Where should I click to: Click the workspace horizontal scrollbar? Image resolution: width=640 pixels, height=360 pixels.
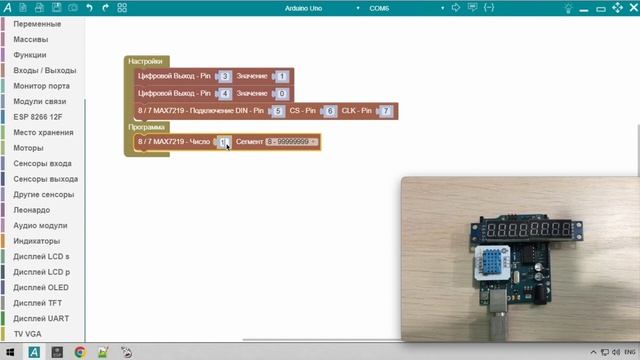pos(322,340)
